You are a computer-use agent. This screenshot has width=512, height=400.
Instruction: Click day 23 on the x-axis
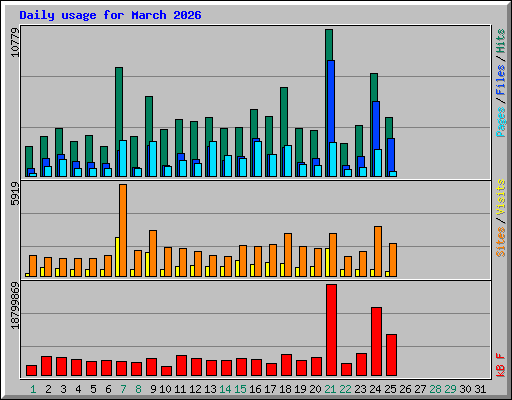pyautogui.click(x=360, y=389)
